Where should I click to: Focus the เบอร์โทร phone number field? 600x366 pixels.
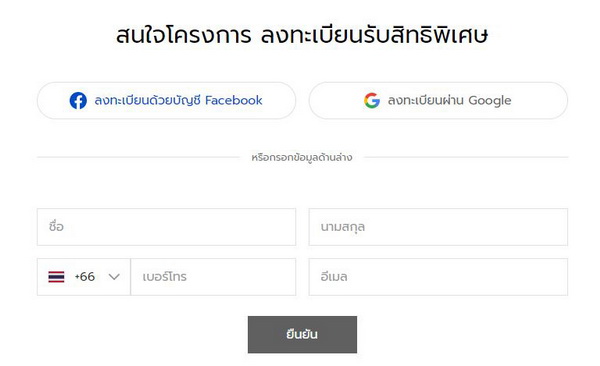point(213,277)
